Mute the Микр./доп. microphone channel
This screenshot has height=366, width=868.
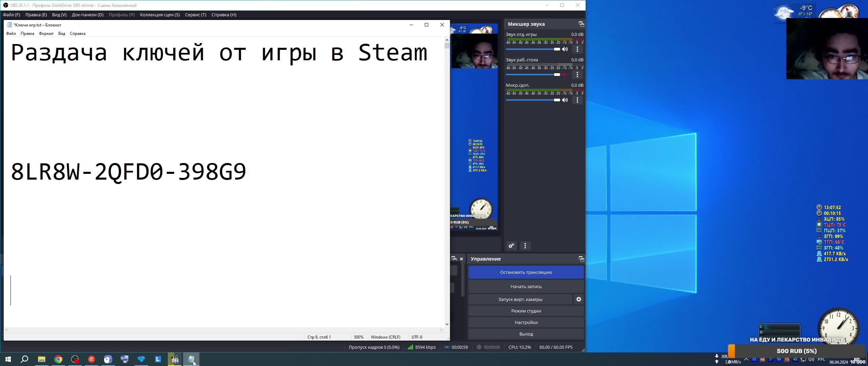click(565, 100)
